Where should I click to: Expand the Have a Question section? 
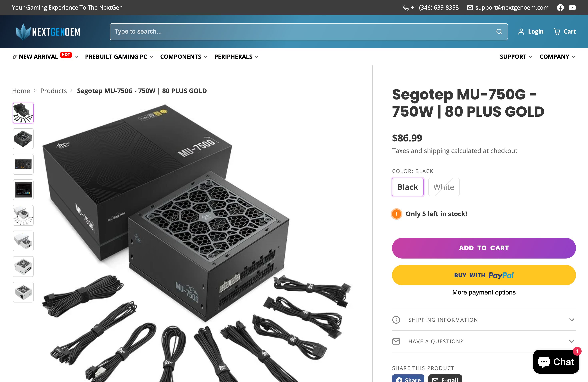point(484,341)
